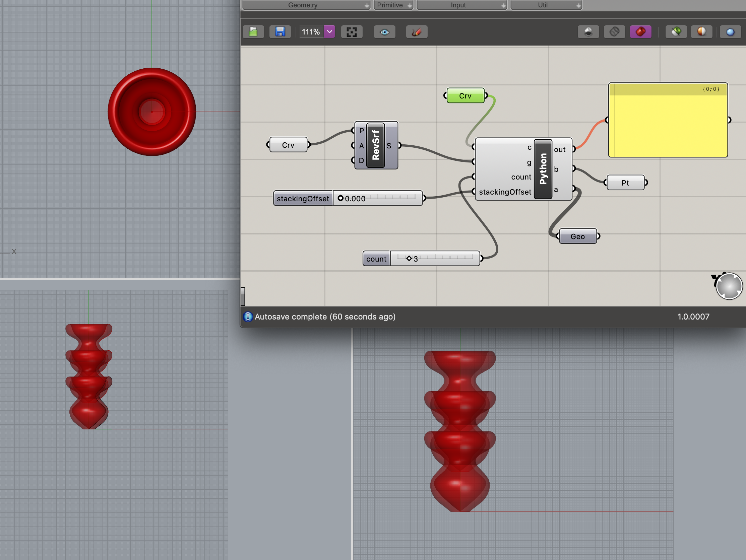Click the save file icon
This screenshot has height=560, width=746.
coord(281,32)
